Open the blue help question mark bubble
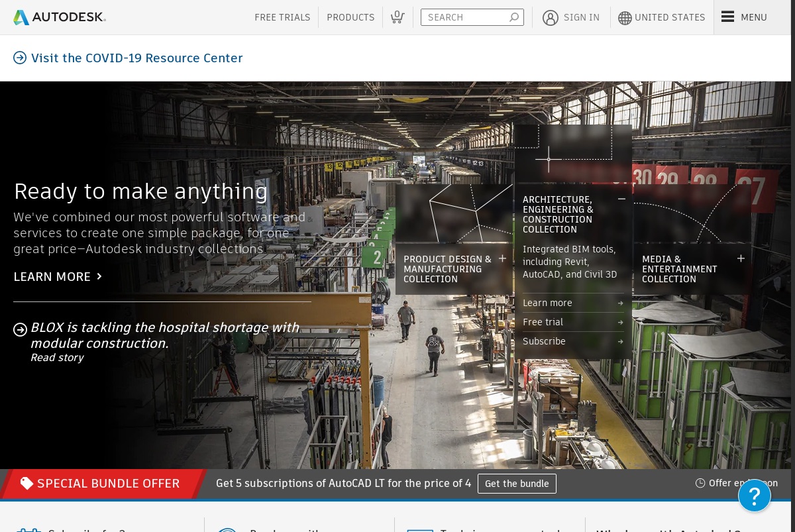The image size is (795, 532). coord(755,495)
